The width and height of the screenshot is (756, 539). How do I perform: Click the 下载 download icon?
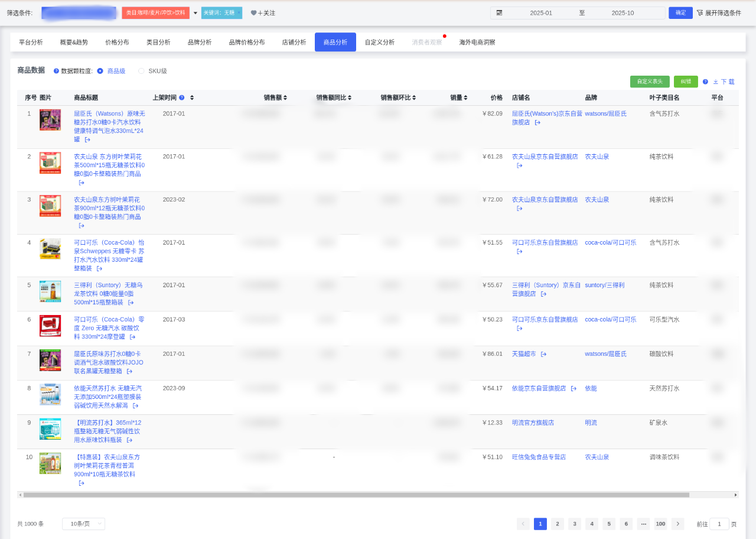[x=716, y=82]
